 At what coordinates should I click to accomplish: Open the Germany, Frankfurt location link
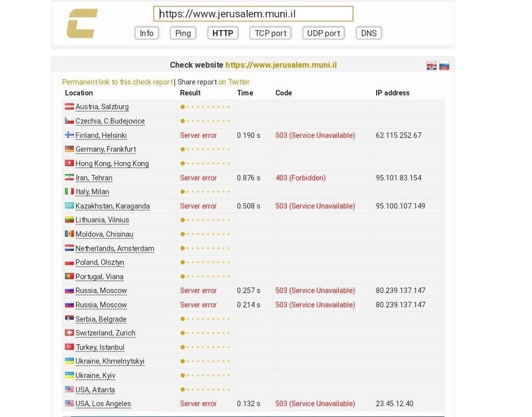click(105, 149)
